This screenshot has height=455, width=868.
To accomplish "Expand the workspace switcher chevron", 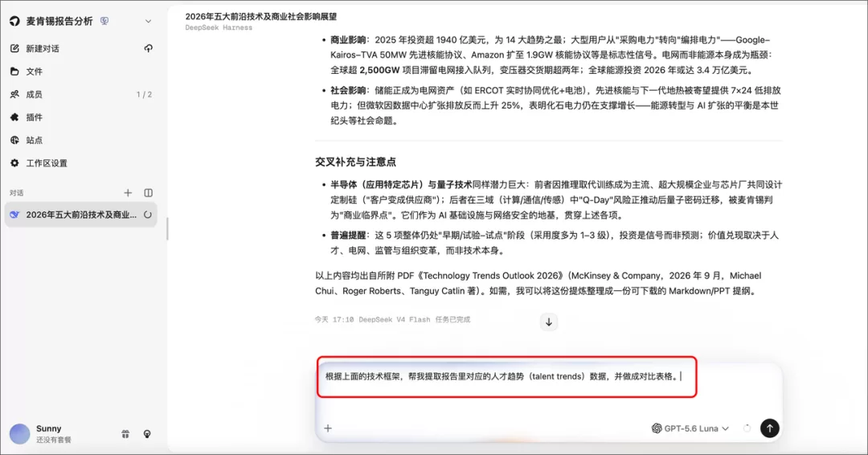I will click(x=149, y=21).
